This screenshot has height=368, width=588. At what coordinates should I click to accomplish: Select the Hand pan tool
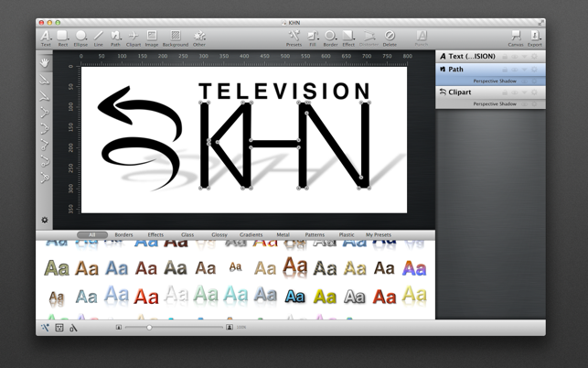(45, 63)
